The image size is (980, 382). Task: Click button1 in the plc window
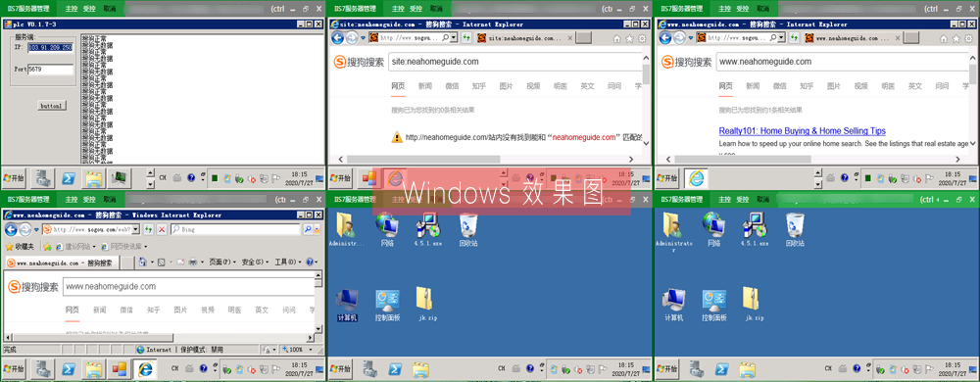tap(51, 106)
